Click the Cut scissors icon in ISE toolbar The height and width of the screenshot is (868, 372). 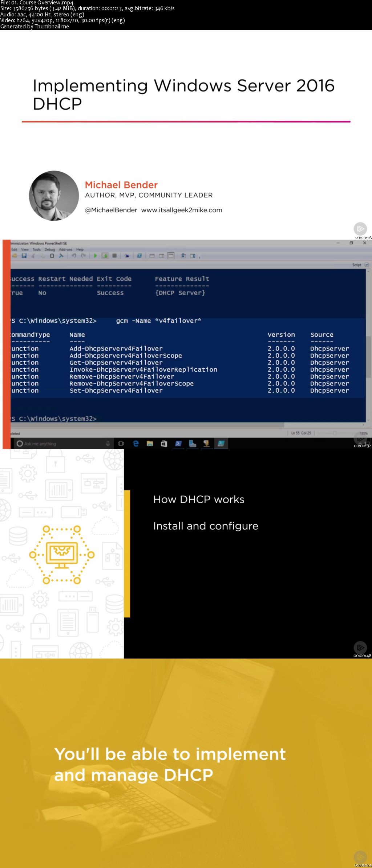tap(33, 256)
